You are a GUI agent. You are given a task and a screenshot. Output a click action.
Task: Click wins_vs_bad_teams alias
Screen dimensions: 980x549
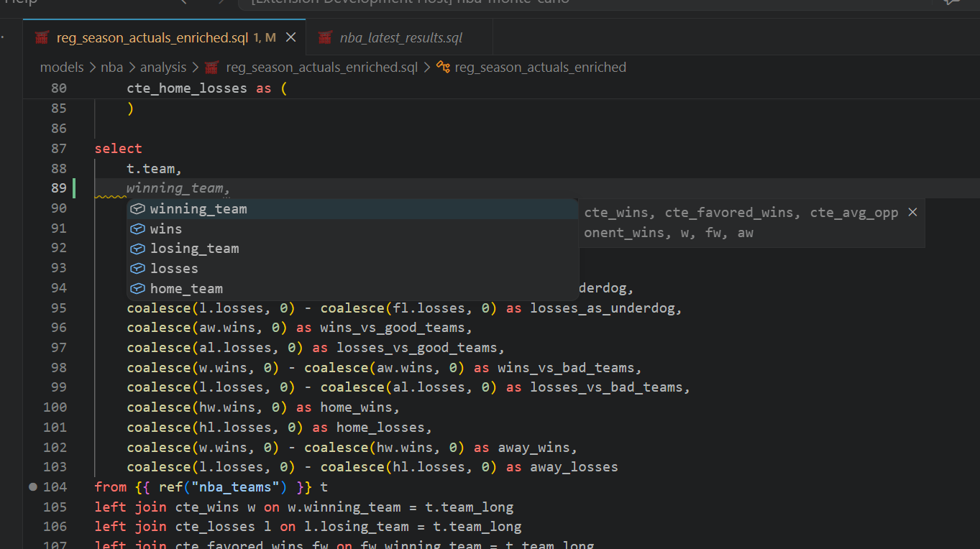tap(566, 368)
